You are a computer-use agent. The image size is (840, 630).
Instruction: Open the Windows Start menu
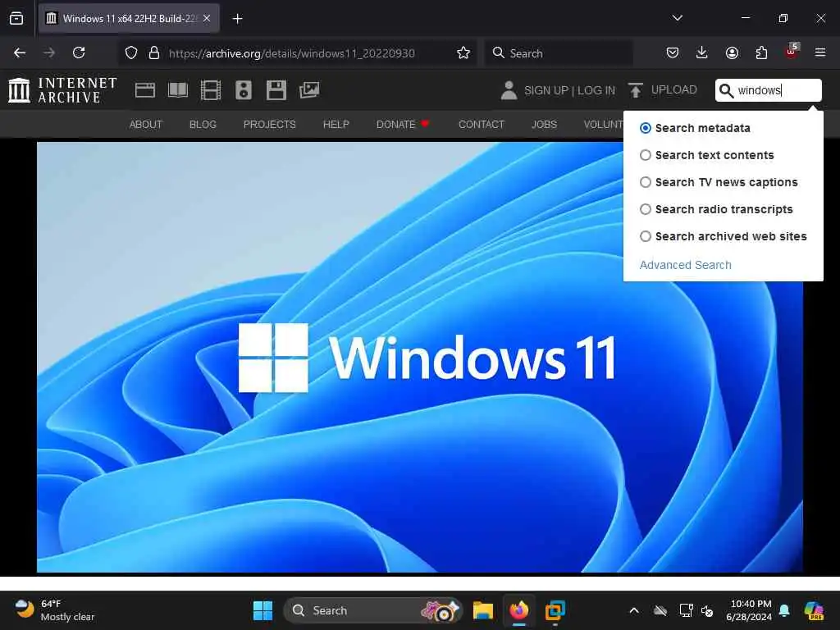tap(262, 610)
